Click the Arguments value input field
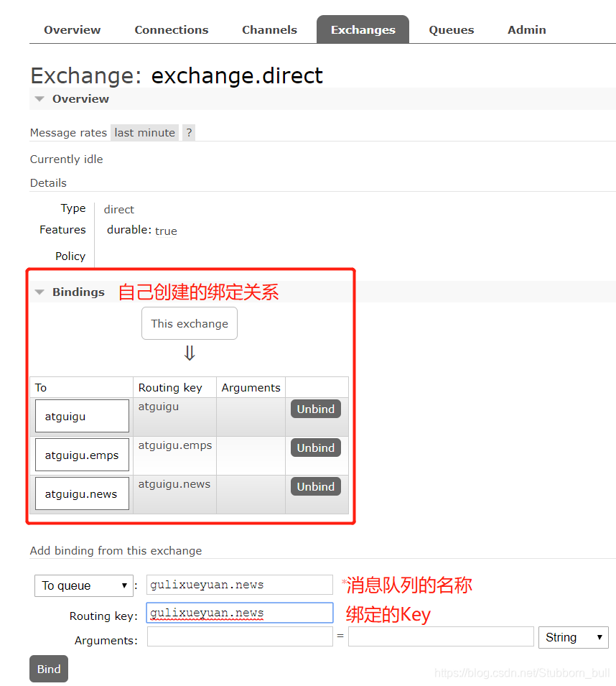The image size is (616, 686). coord(441,636)
